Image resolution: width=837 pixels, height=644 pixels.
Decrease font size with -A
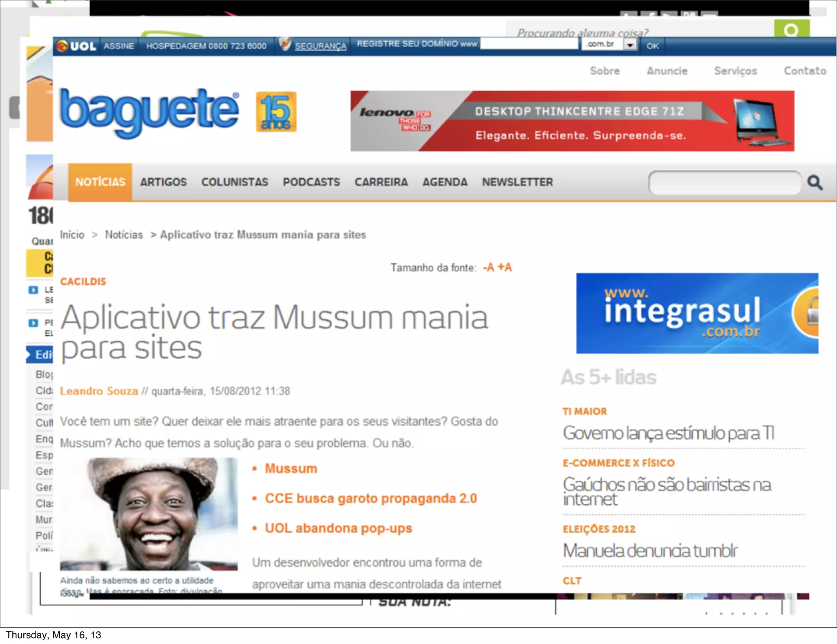tap(488, 268)
